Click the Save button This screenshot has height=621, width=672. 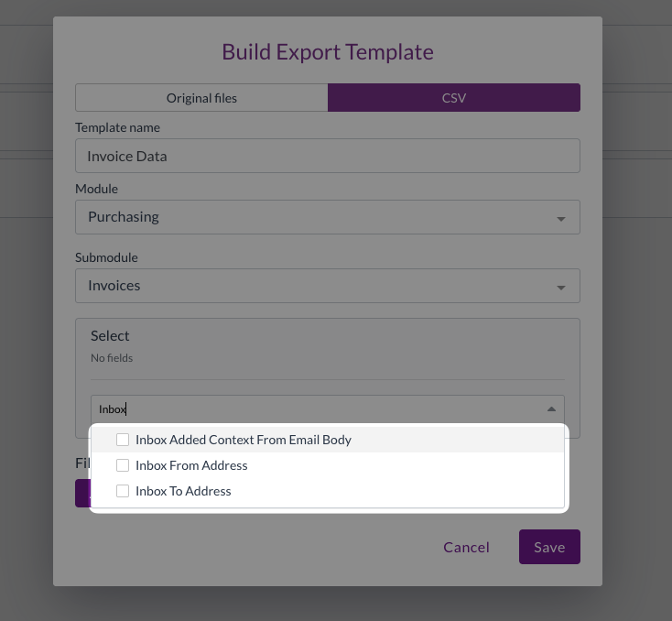549,547
